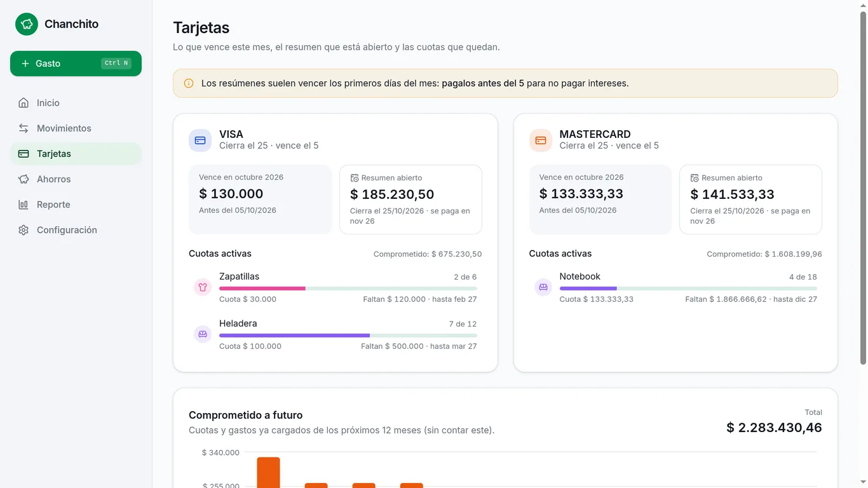Viewport: 868px width, 488px height.
Task: Click the Reporte bar chart icon
Action: click(x=24, y=205)
